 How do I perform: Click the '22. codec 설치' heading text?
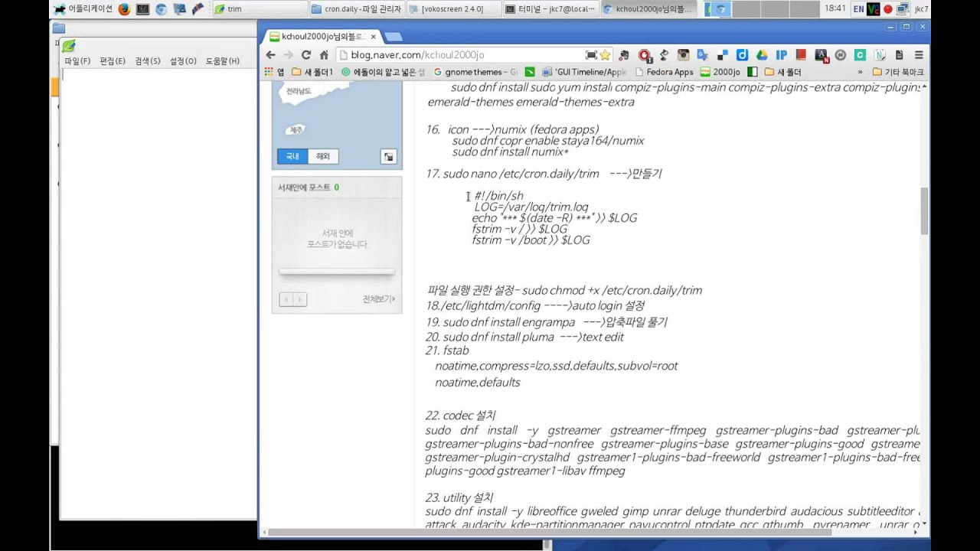tap(460, 416)
